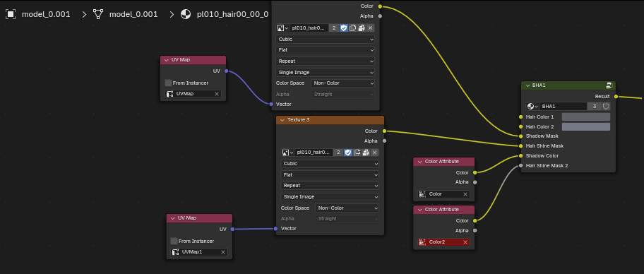This screenshot has height=274, width=644.
Task: Click the Shadow Mask input socket
Action: (x=521, y=136)
